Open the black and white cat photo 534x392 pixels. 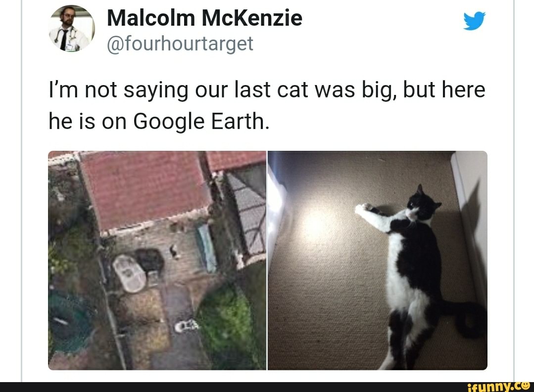click(x=378, y=261)
